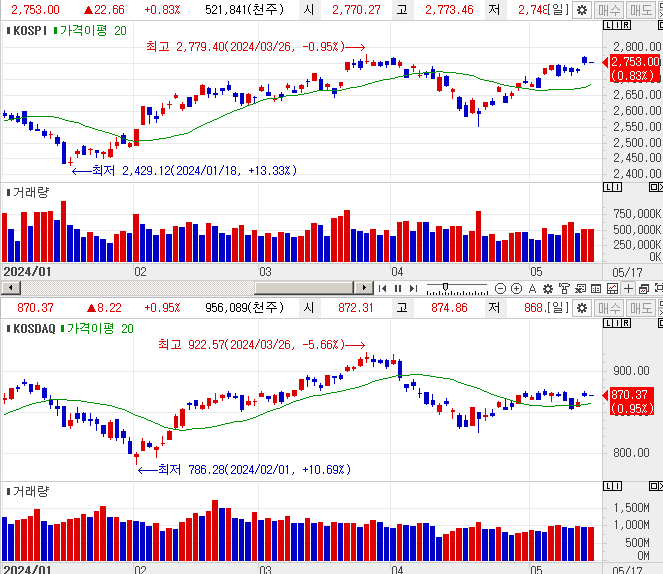Open KOSDAQ chart settings gear icon
This screenshot has width=663, height=574.
pos(582,308)
